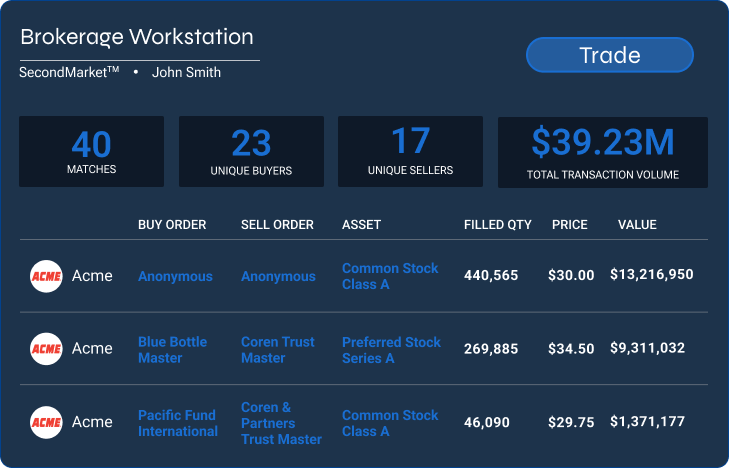Screen dimensions: 729x468
Task: Click the price $30.00
Action: coord(571,275)
